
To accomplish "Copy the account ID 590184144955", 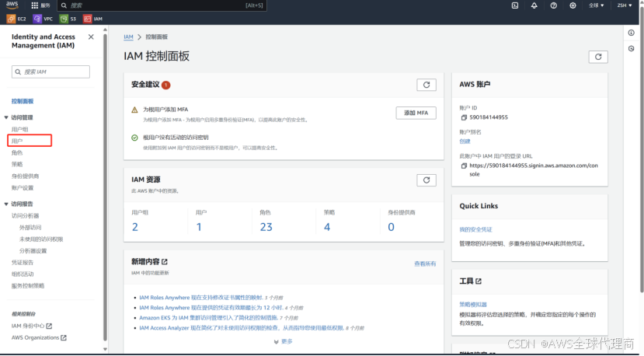I will click(x=464, y=117).
